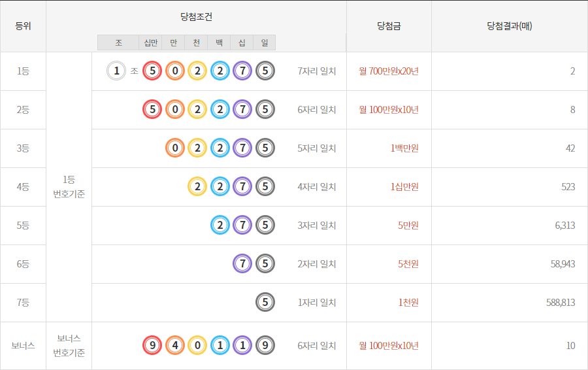Click the 5만원 prize amount
The height and width of the screenshot is (370, 588).
tap(408, 226)
